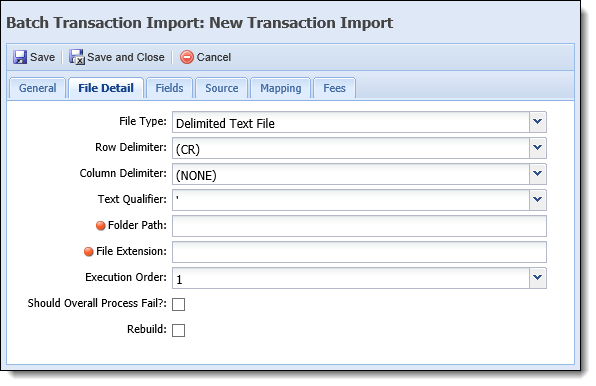Go to the Source tab
Image resolution: width=596 pixels, height=386 pixels.
click(x=222, y=88)
